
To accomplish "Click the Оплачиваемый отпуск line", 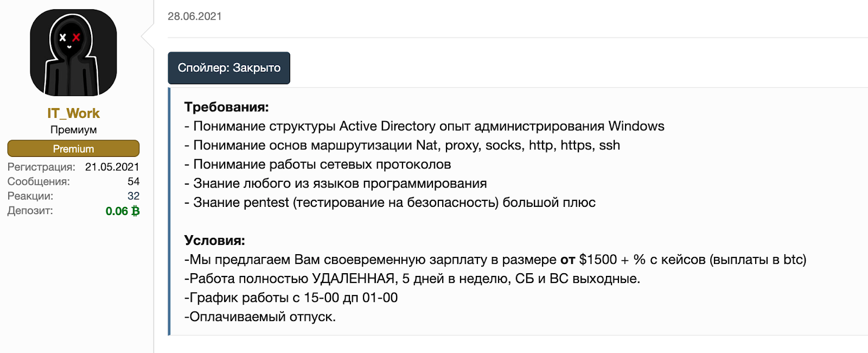I will pyautogui.click(x=260, y=317).
